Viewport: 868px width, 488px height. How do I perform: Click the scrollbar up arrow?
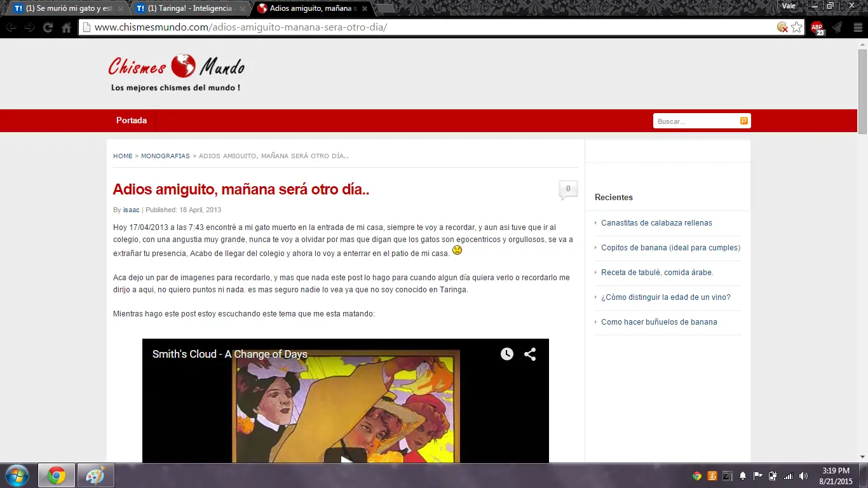[x=862, y=44]
